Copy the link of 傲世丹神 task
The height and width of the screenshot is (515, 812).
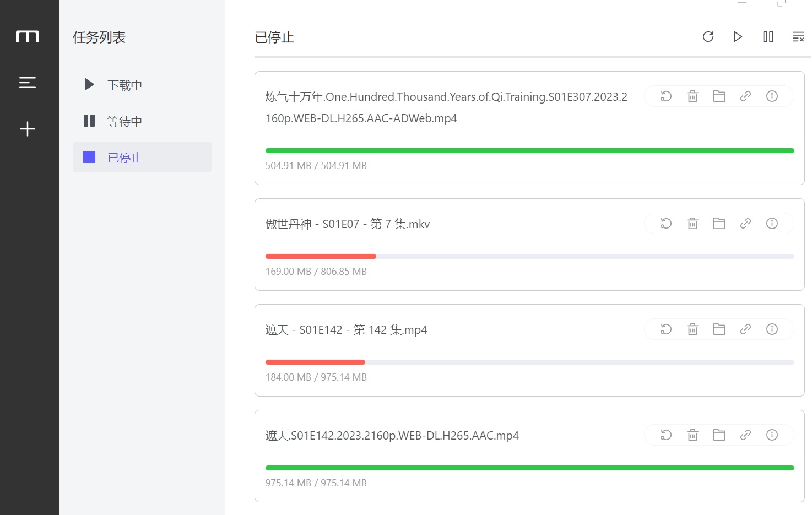coord(745,224)
